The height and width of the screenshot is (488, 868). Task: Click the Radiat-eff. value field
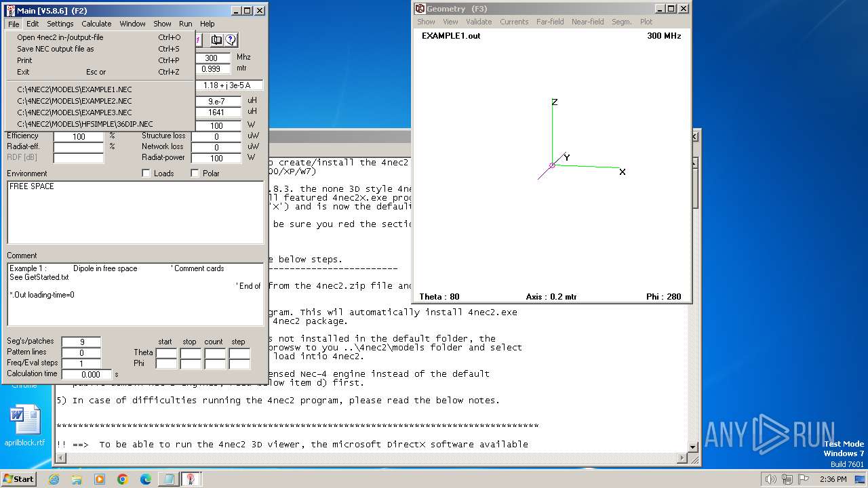coord(79,147)
